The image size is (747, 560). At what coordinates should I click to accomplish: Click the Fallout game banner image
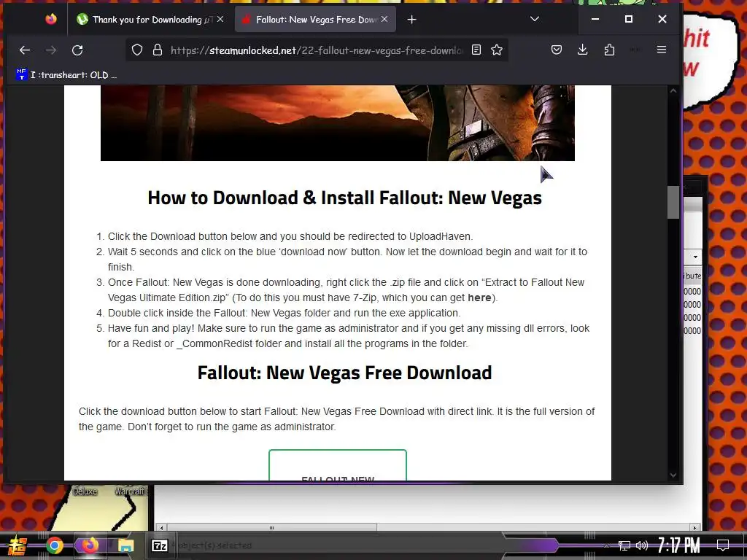pyautogui.click(x=337, y=122)
